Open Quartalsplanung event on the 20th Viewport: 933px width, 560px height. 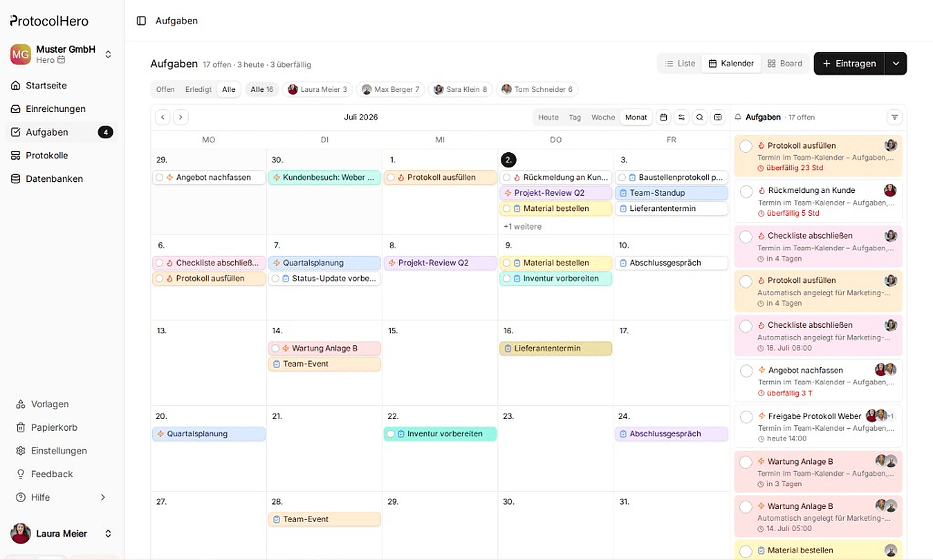[x=209, y=434]
